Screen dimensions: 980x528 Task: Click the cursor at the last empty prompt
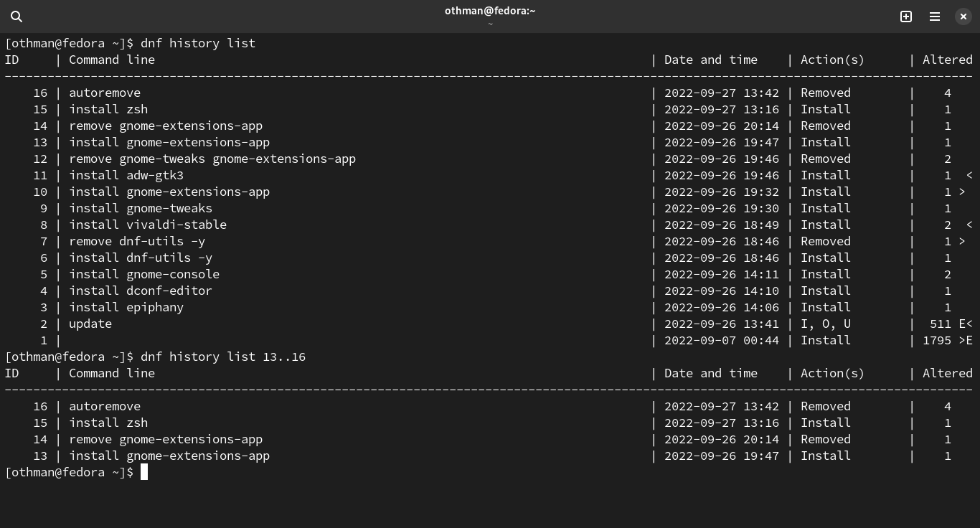pos(144,472)
